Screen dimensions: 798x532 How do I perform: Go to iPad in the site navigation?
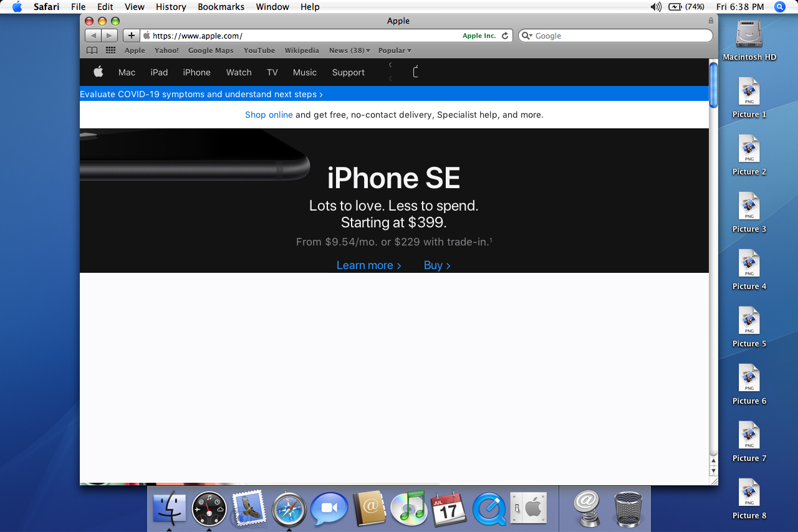[159, 72]
